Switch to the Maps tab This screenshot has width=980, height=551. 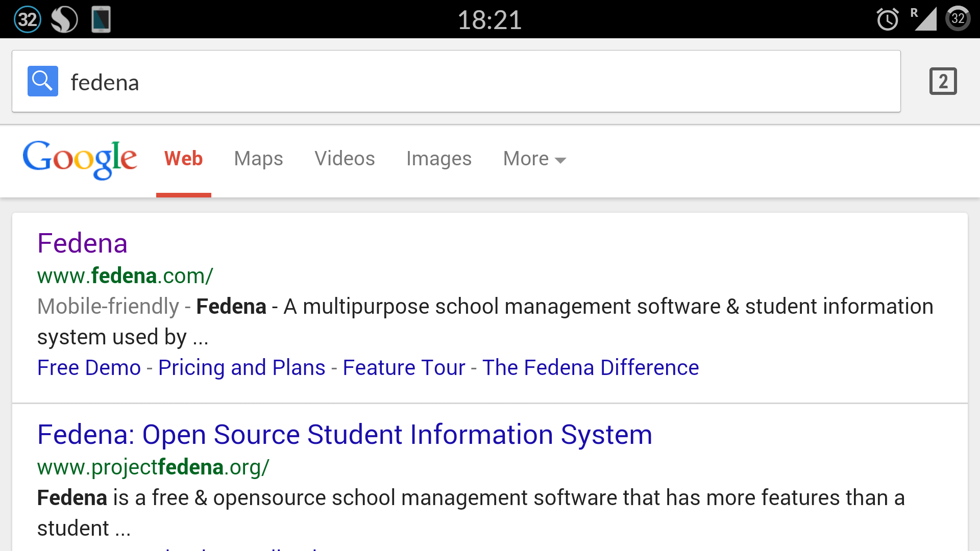[x=258, y=159]
